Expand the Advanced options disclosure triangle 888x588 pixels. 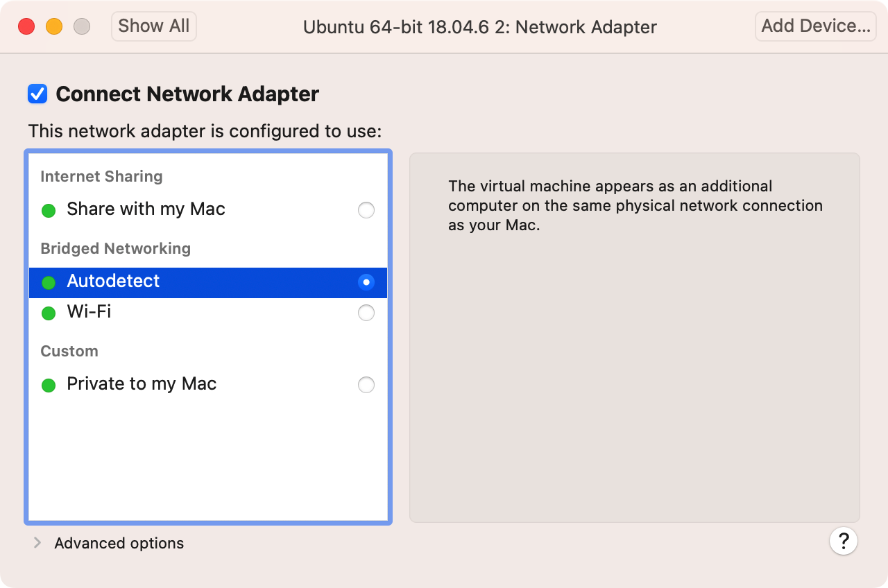coord(37,543)
